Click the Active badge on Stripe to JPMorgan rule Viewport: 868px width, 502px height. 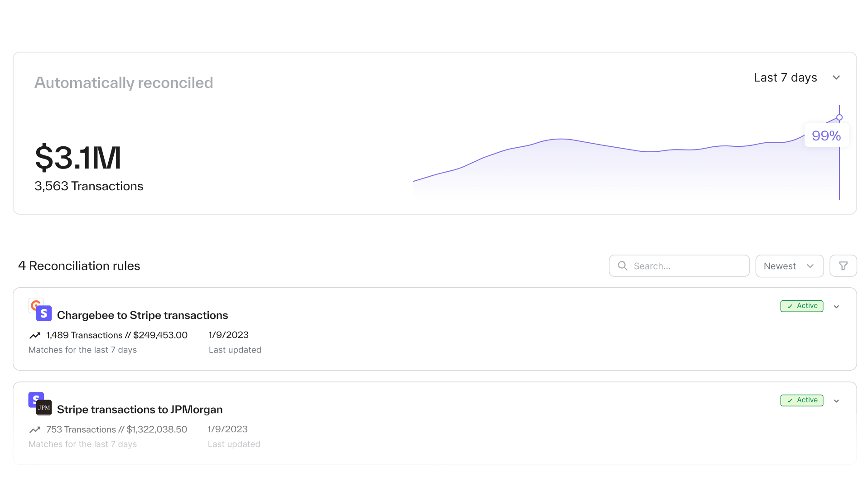(801, 400)
